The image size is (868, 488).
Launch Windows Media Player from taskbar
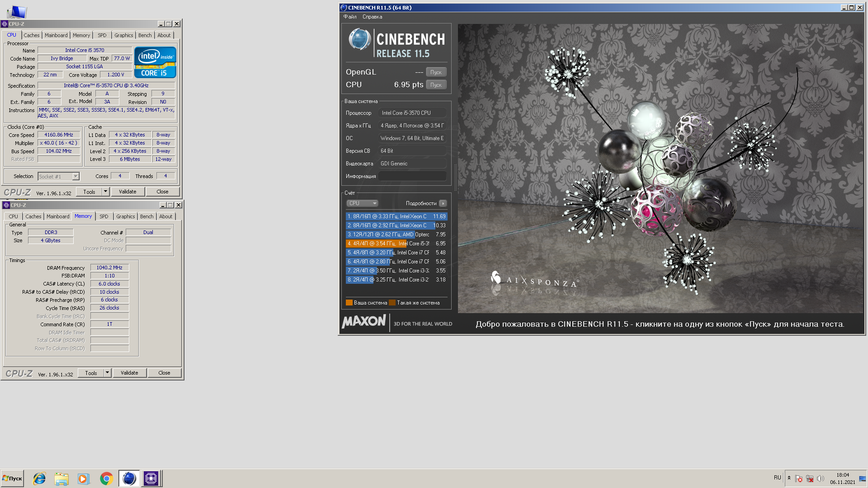tap(83, 479)
